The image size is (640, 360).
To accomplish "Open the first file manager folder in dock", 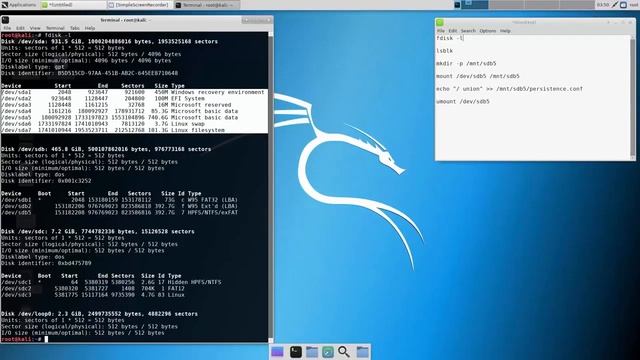I will [312, 351].
